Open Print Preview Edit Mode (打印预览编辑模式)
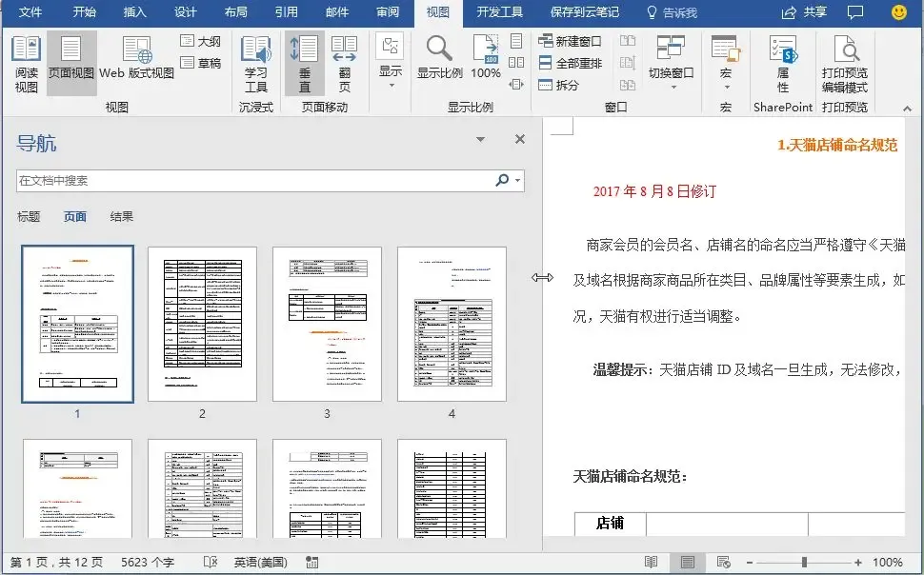Viewport: 924px width, 575px height. pos(844,64)
